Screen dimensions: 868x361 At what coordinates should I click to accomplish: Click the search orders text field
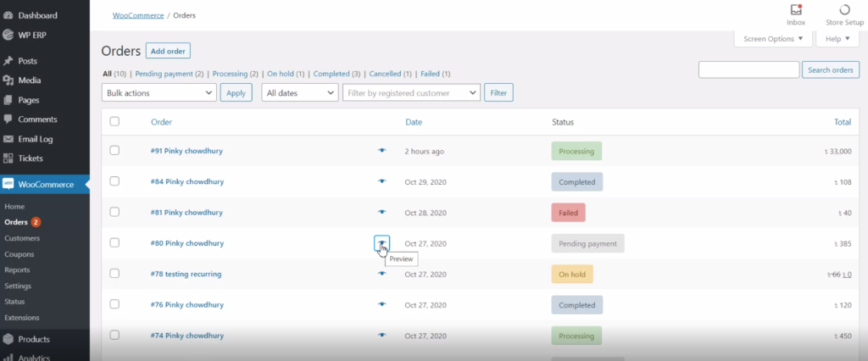pos(748,69)
